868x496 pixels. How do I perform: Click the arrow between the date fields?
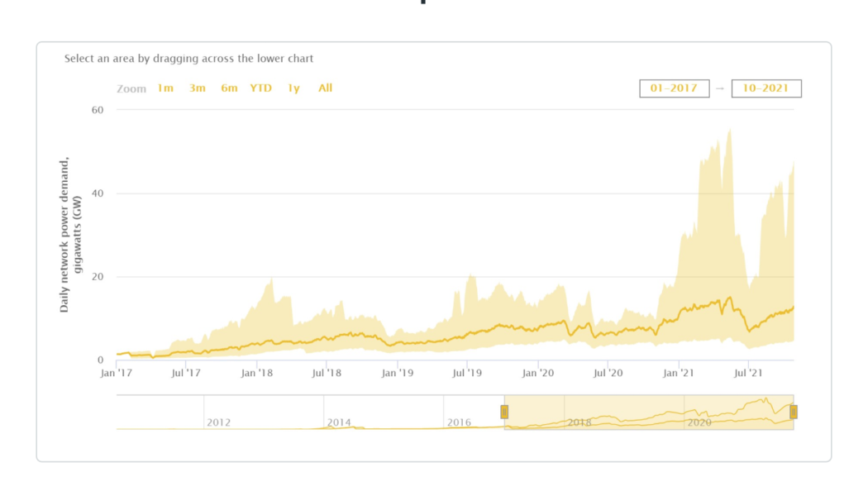[x=722, y=88]
